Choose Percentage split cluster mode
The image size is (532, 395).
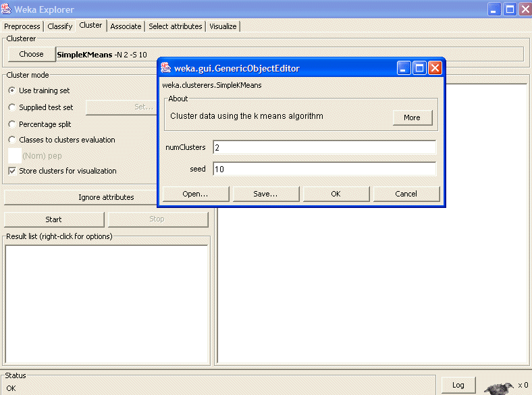pos(12,124)
